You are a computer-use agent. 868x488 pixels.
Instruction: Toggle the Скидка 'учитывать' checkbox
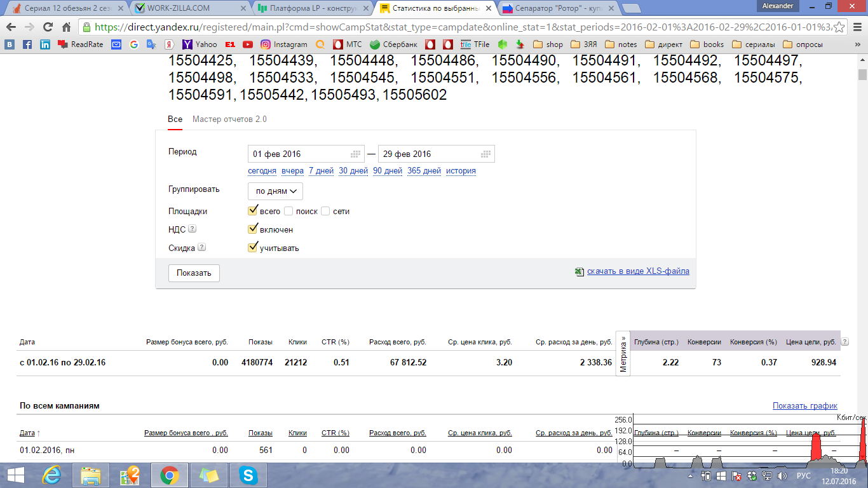coord(253,248)
